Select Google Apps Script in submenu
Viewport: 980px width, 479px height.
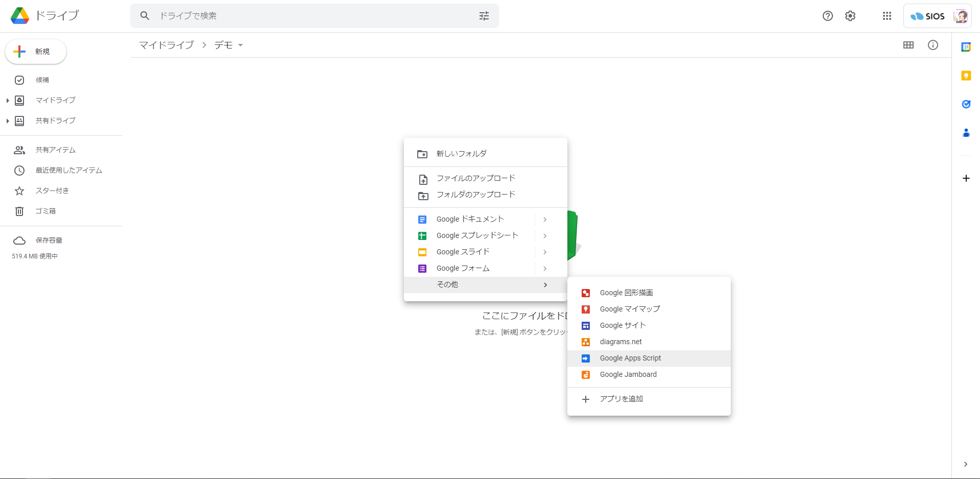coord(649,358)
